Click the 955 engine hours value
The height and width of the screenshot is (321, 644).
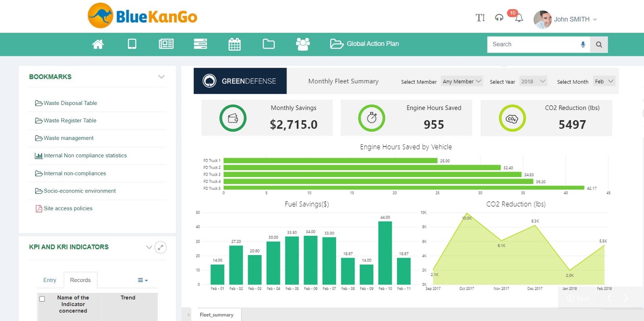(x=434, y=125)
